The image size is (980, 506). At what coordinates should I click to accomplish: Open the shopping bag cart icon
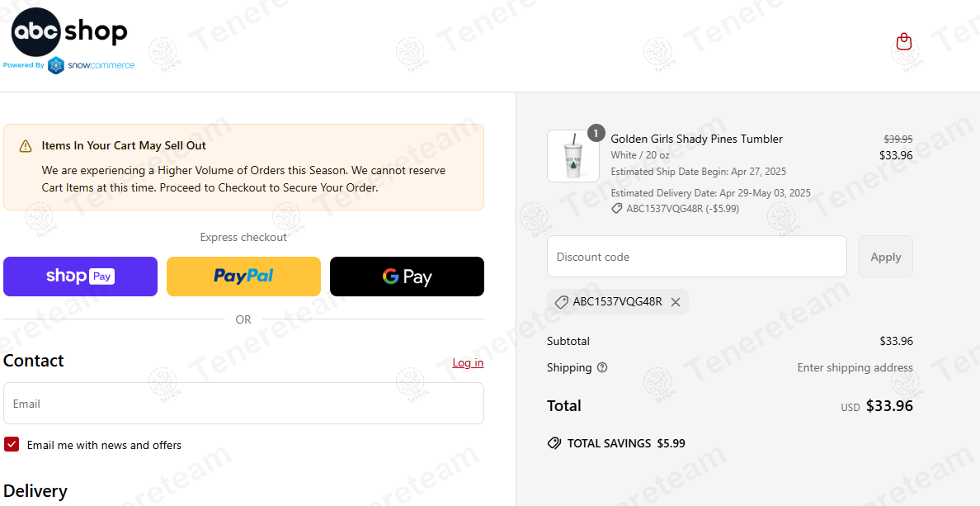904,41
